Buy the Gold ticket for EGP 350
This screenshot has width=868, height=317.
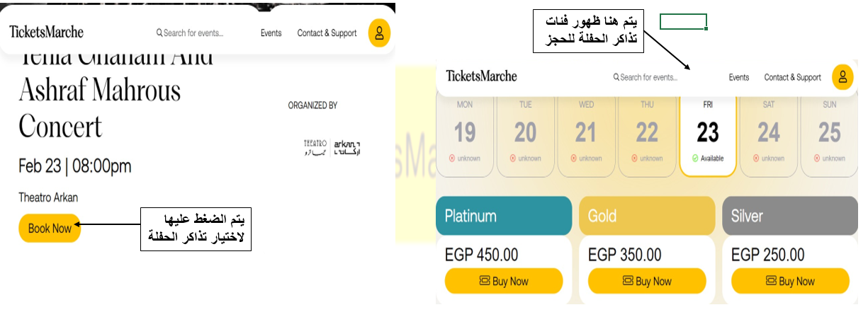[x=648, y=281]
